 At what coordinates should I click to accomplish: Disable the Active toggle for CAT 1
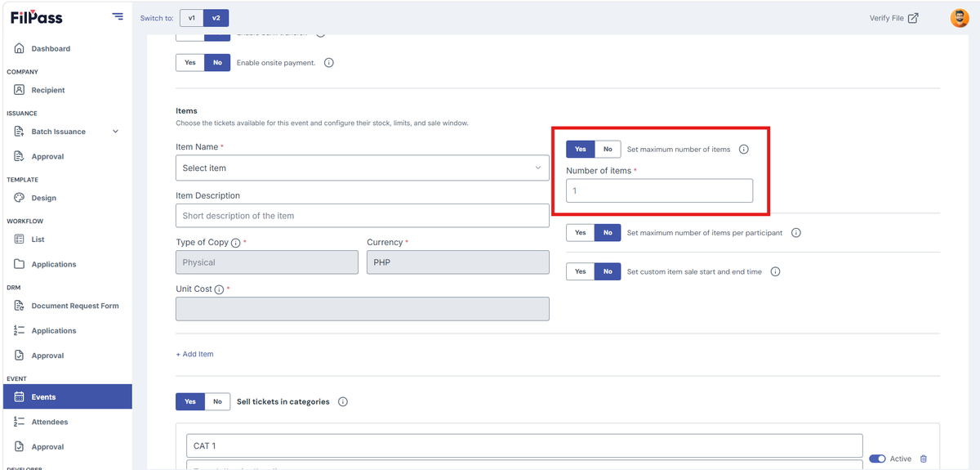click(x=877, y=459)
